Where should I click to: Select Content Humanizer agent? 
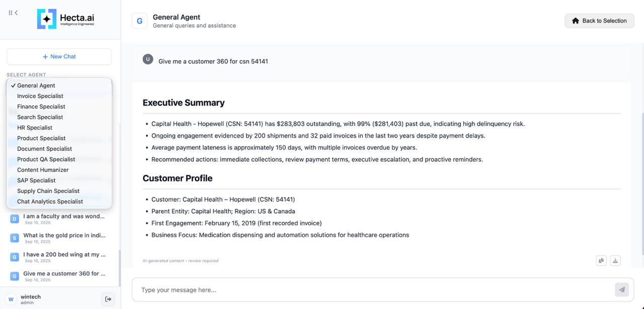point(43,170)
